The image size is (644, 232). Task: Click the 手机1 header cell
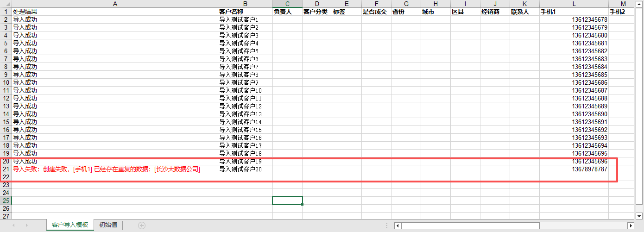[574, 12]
